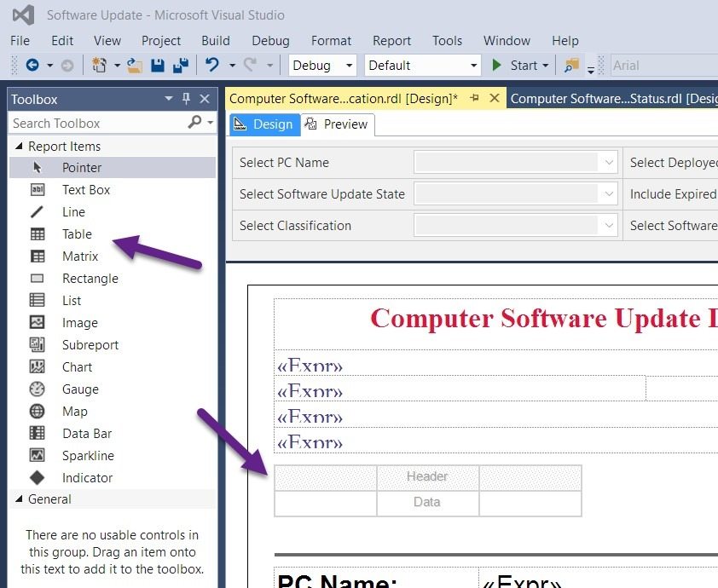Open the Format menu
The width and height of the screenshot is (718, 588).
coord(331,41)
